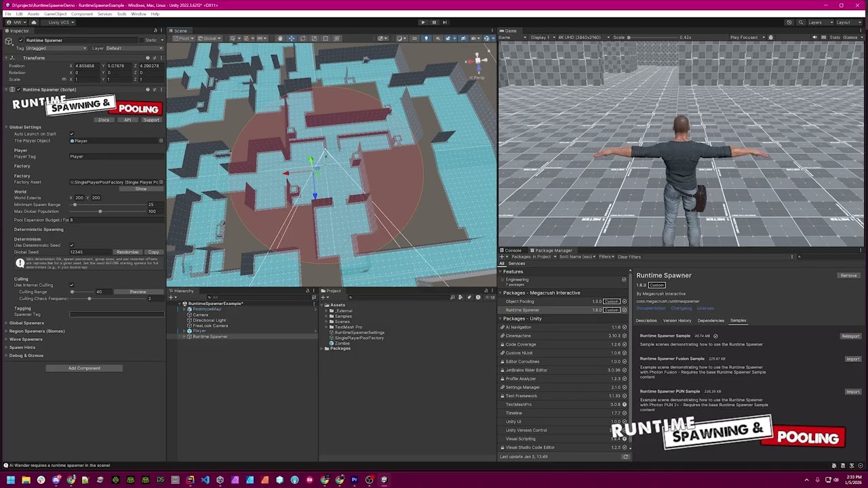This screenshot has width=868, height=488.
Task: Open Visual Studio Code from taskbar
Action: pos(205,480)
